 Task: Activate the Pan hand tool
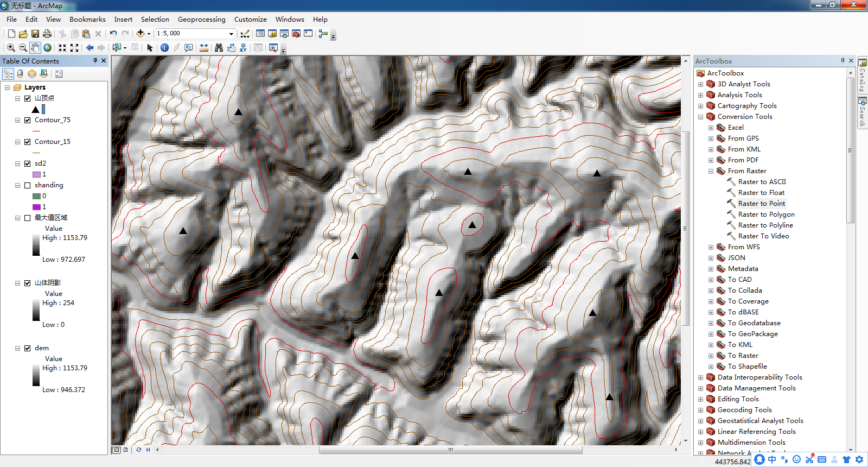point(35,48)
